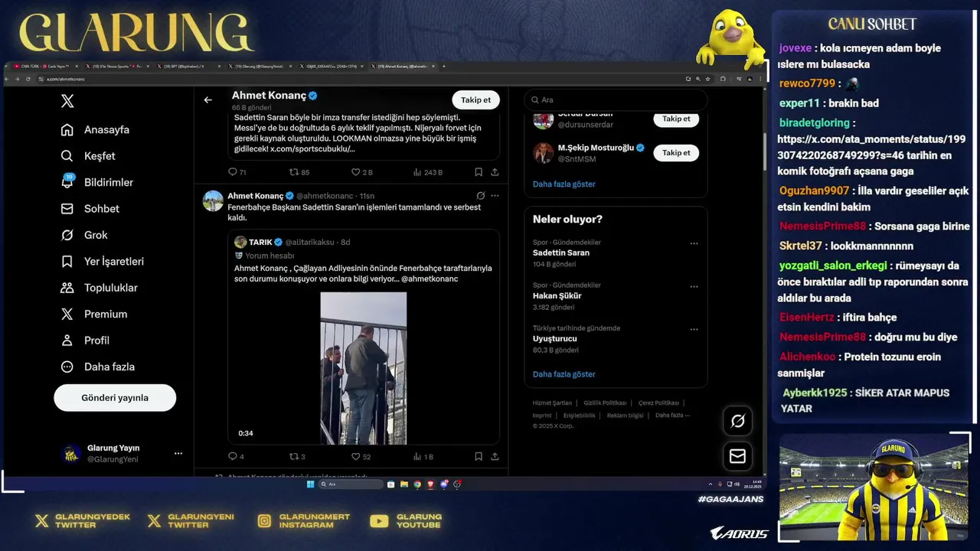Click Gönderi yayınla button

click(115, 398)
